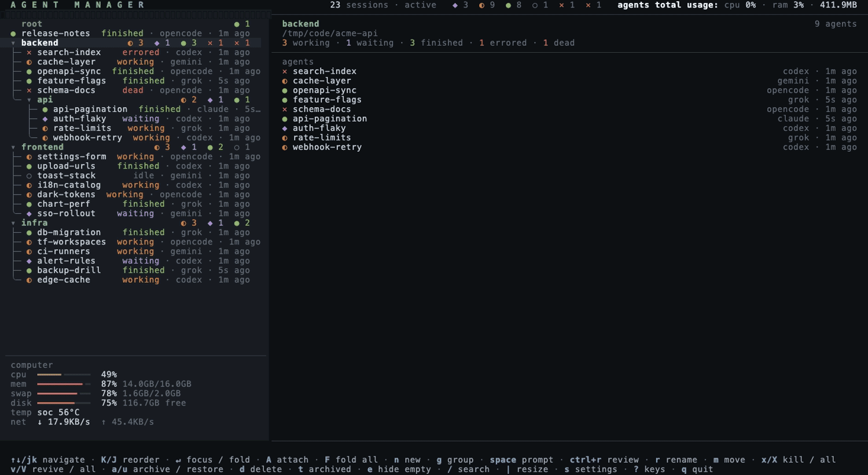Collapse the frontend group arrow
The image size is (868, 475).
(x=13, y=148)
